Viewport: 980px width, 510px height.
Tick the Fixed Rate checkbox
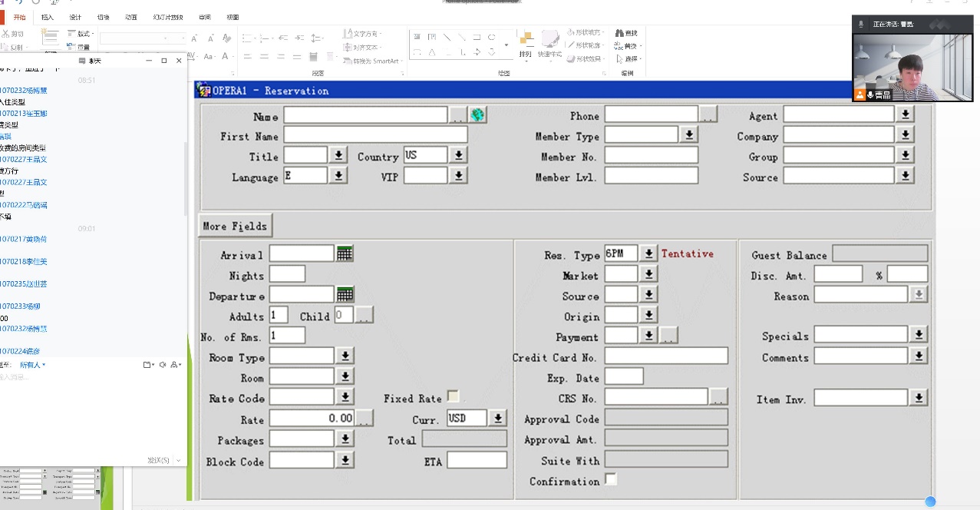pyautogui.click(x=454, y=397)
